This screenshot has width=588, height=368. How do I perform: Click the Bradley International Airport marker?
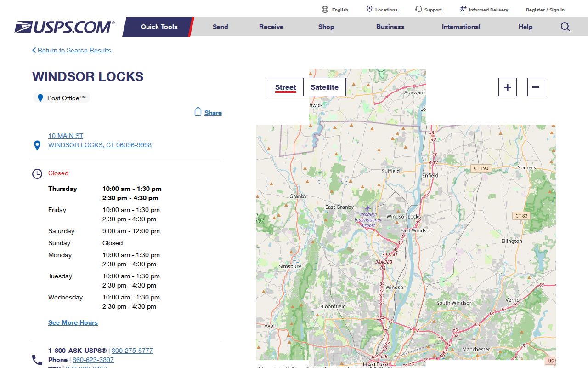click(367, 208)
